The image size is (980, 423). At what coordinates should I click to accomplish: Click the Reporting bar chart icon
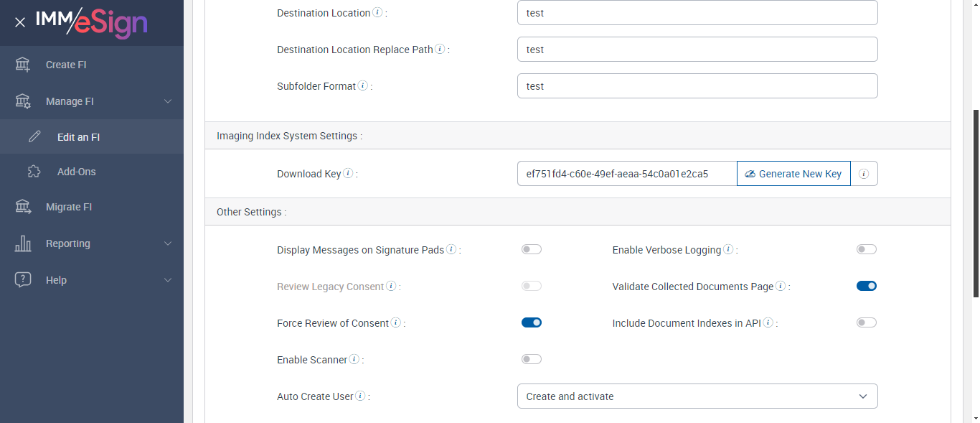(23, 243)
